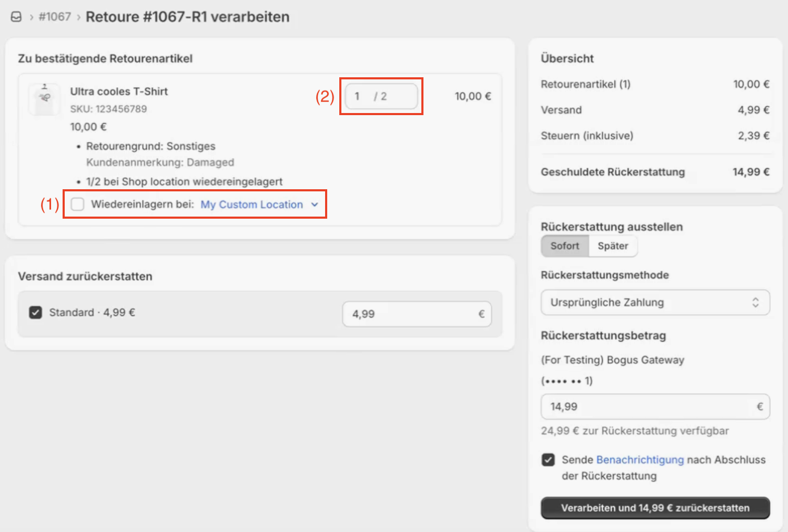Click the orders inbox icon in breadcrumb

click(x=16, y=17)
